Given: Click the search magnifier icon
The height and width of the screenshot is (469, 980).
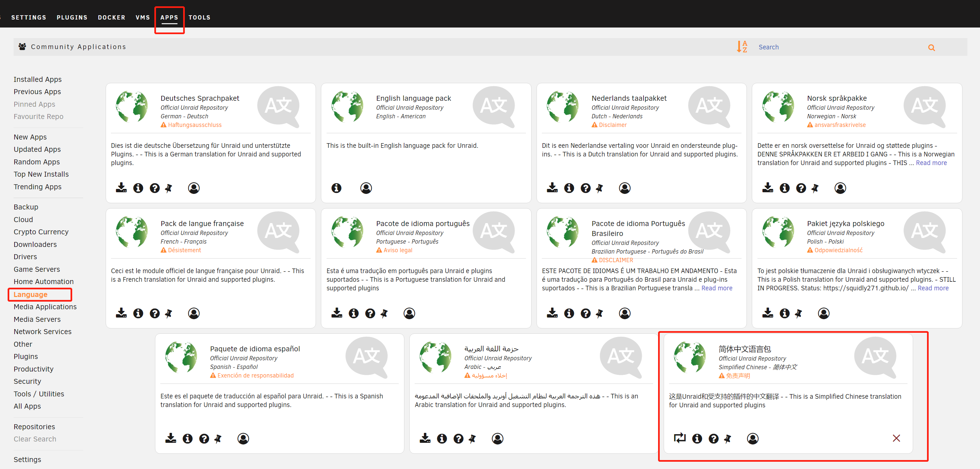Looking at the screenshot, I should [x=931, y=48].
